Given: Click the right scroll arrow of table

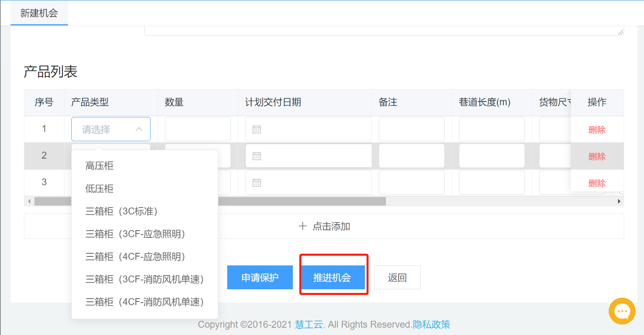Looking at the screenshot, I should point(619,201).
